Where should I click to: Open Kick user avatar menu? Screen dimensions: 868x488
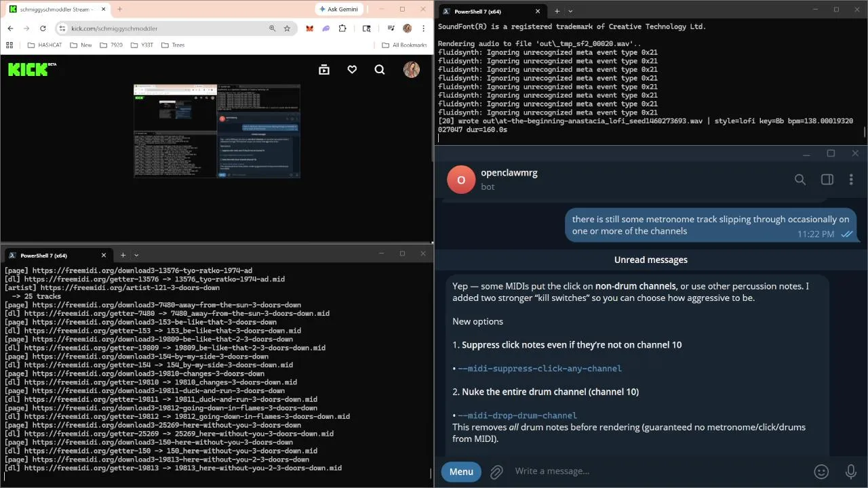click(412, 69)
